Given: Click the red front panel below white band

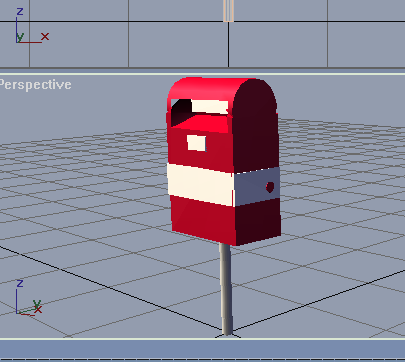Looking at the screenshot, I should pyautogui.click(x=203, y=220).
